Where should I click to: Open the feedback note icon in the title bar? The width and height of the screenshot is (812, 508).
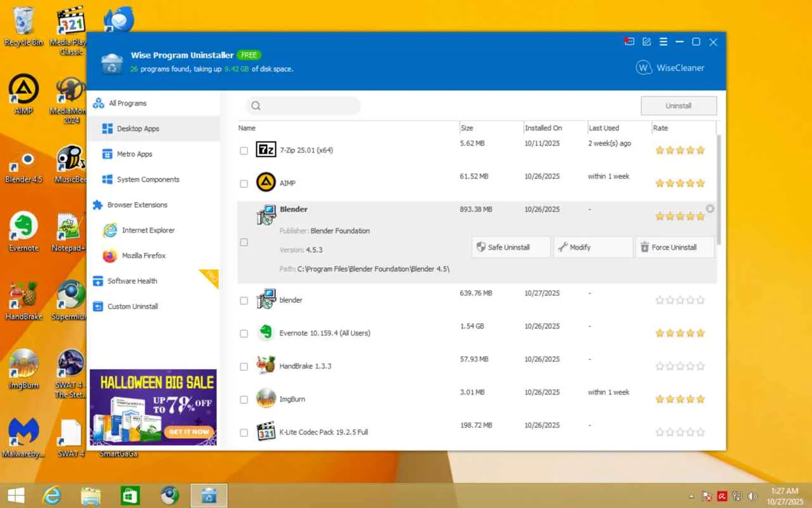pyautogui.click(x=646, y=42)
